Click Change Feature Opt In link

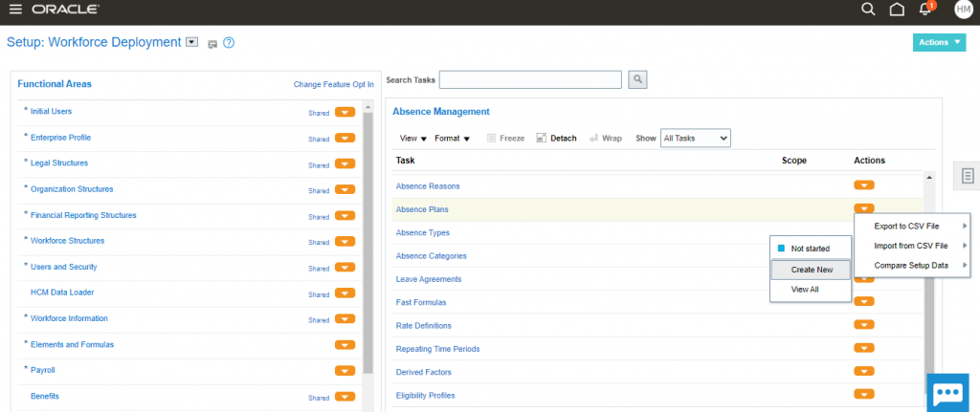click(x=334, y=84)
